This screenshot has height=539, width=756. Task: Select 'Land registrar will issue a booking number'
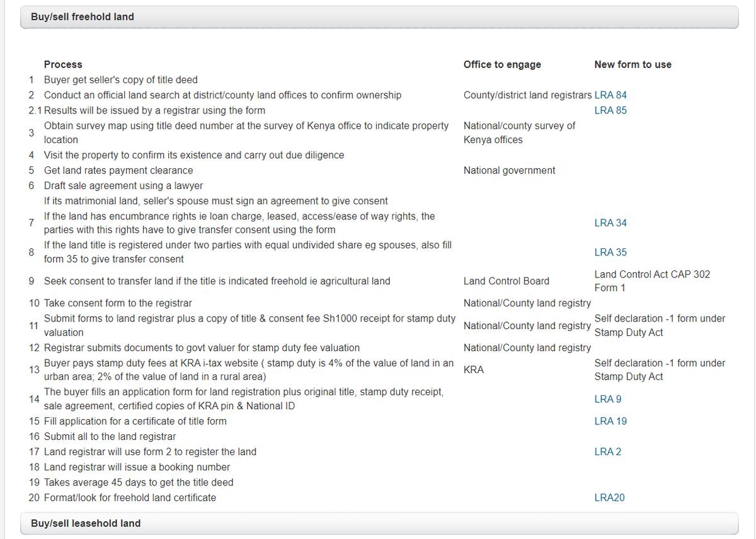pyautogui.click(x=137, y=467)
